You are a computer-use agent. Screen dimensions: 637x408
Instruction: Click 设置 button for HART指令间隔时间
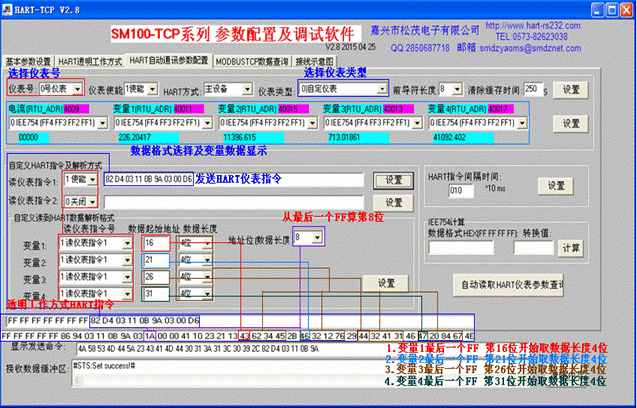[555, 186]
